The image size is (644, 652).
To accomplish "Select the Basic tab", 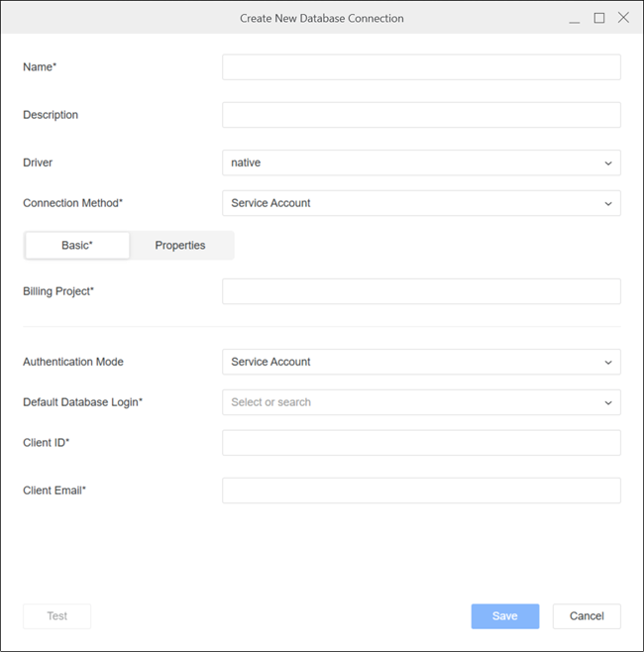I will coord(76,246).
